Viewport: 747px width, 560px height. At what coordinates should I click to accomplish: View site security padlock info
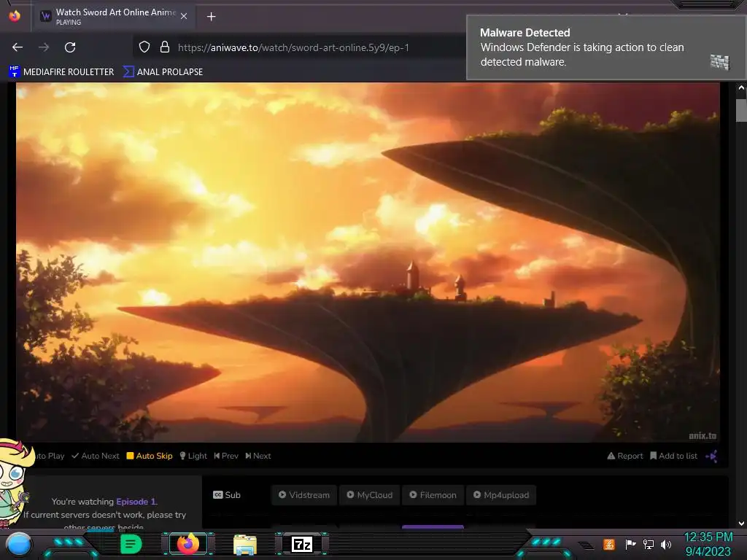pos(165,47)
